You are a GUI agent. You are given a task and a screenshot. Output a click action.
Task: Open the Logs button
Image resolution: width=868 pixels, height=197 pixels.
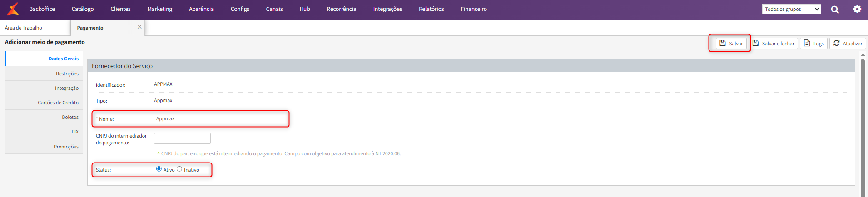point(813,43)
